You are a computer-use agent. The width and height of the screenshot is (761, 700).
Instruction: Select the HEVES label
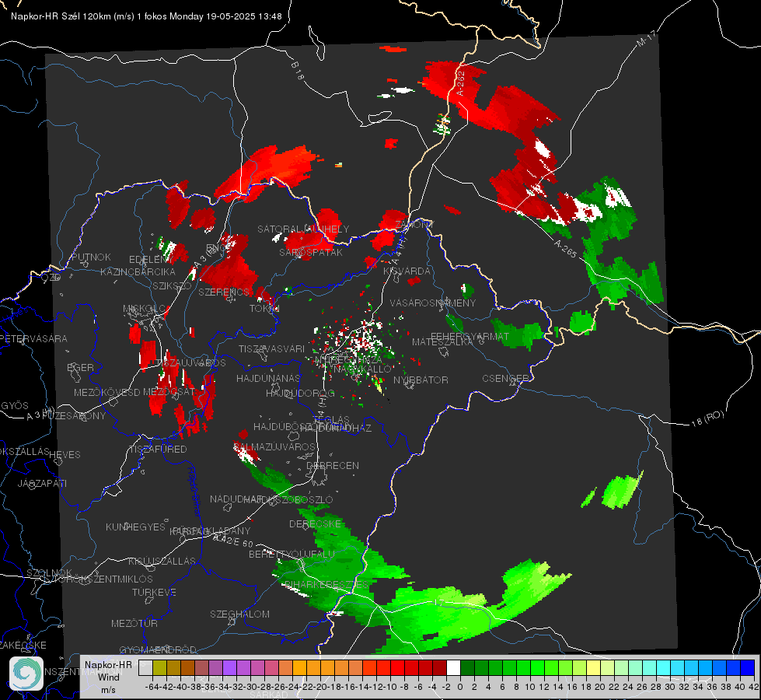coord(65,455)
